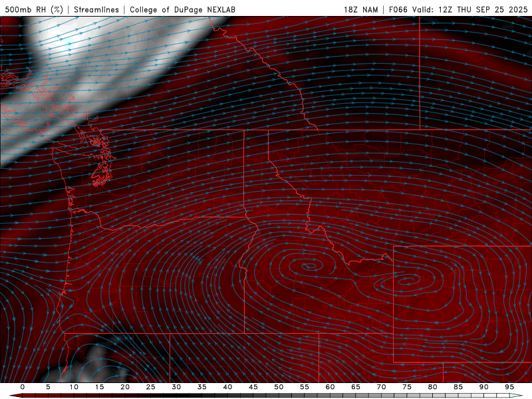The height and width of the screenshot is (399, 532).
Task: Click the '10' value on the color scale
Action: [x=74, y=387]
